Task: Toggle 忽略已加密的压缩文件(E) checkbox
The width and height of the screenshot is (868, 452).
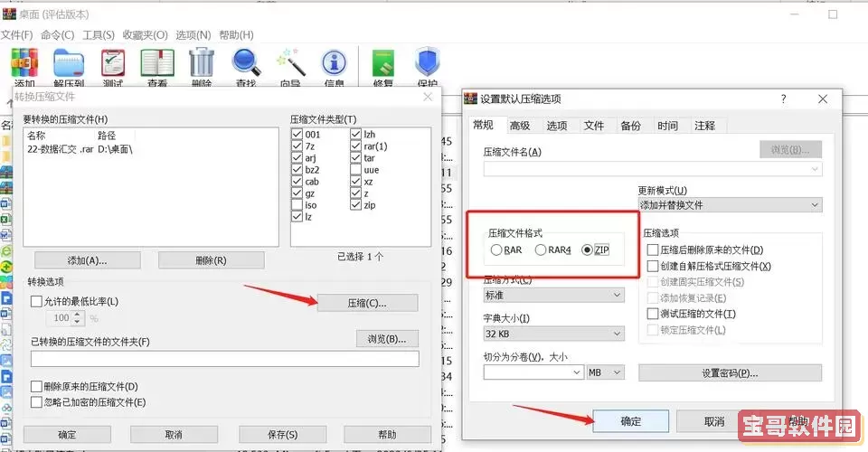Action: (x=36, y=402)
